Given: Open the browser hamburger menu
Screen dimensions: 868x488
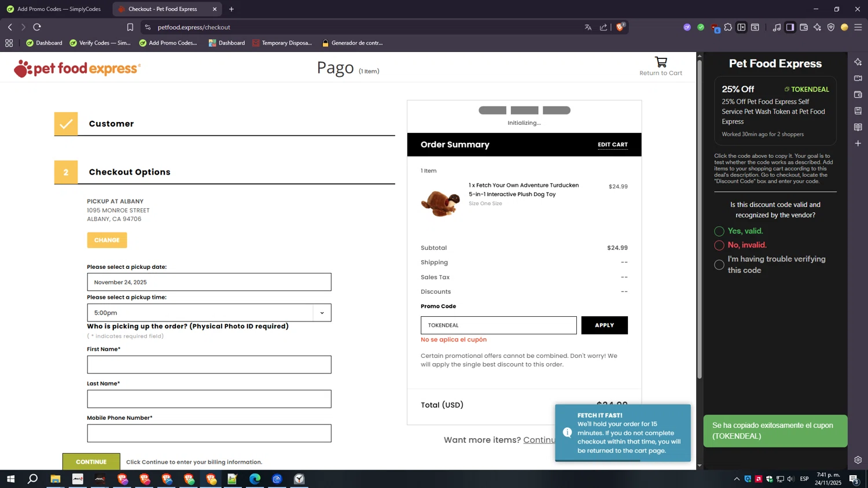Looking at the screenshot, I should [858, 27].
